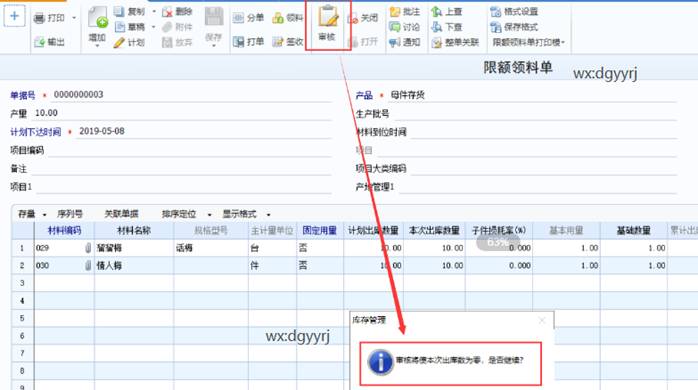Click the 草稿 draft icon
This screenshot has height=390, width=698.
[119, 27]
